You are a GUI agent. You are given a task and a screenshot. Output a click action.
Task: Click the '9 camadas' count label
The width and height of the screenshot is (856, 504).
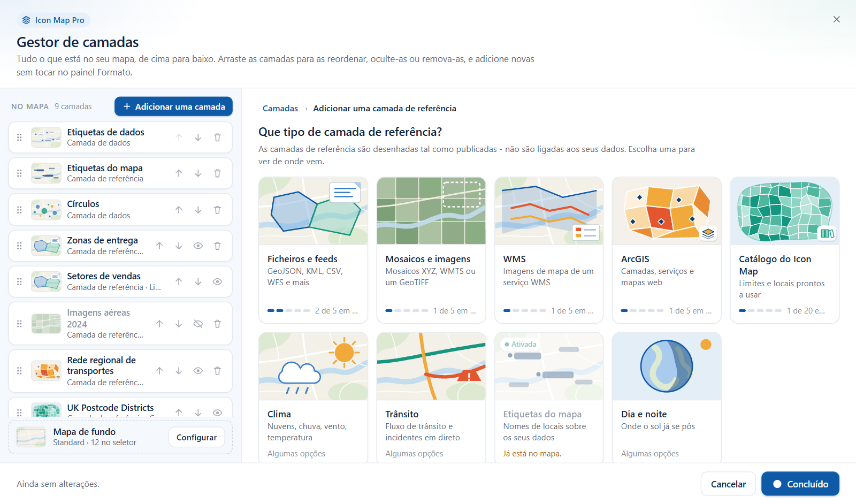point(73,106)
